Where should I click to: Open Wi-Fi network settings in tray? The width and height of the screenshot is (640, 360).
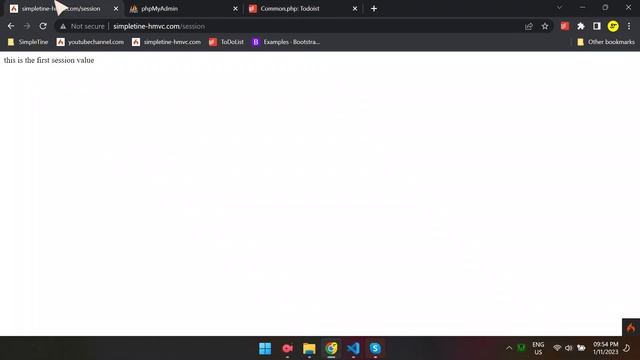click(x=557, y=348)
